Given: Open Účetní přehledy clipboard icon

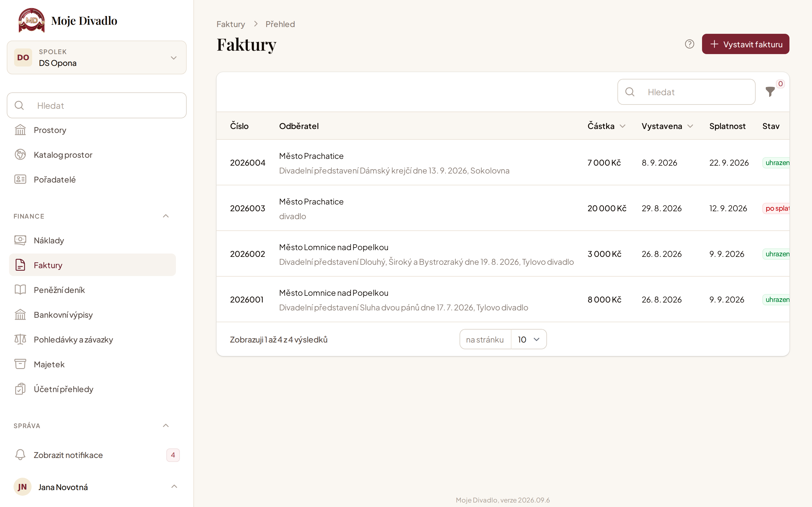Looking at the screenshot, I should (20, 389).
